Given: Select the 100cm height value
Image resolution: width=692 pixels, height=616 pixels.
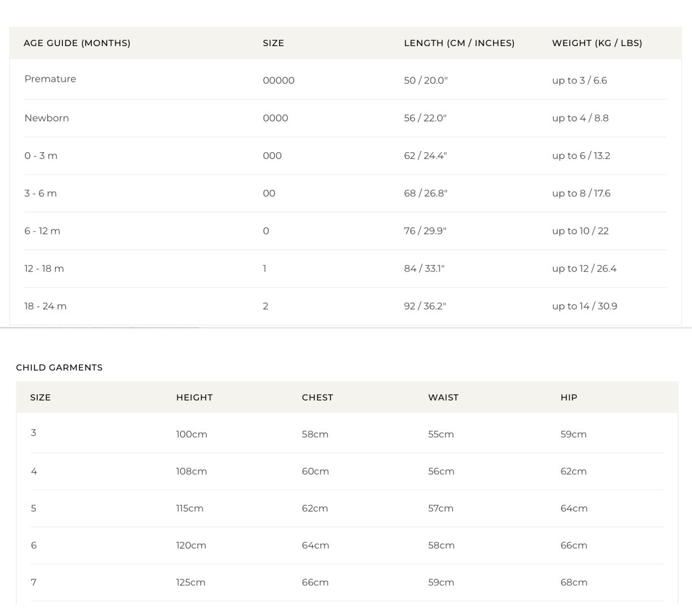Looking at the screenshot, I should pos(191,434).
